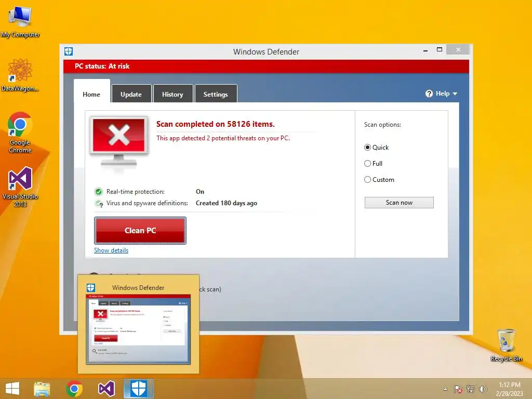
Task: Open the network tray icon
Action: pyautogui.click(x=471, y=389)
